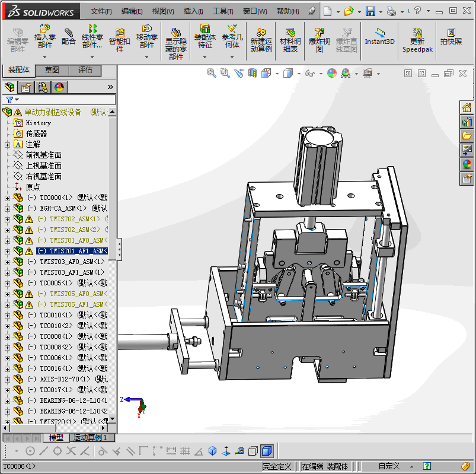Image resolution: width=476 pixels, height=474 pixels.
Task: Open the filter dropdown in the feature tree
Action: [x=17, y=99]
